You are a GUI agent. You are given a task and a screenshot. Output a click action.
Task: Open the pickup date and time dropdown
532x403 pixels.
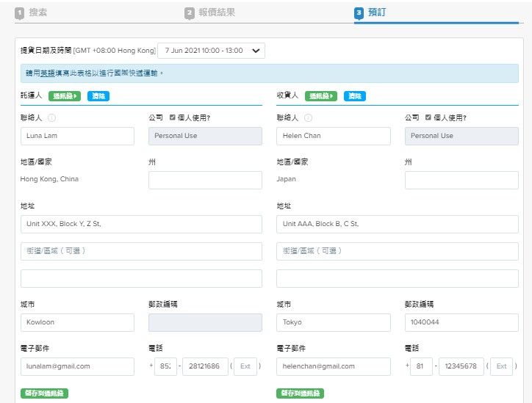click(x=211, y=51)
